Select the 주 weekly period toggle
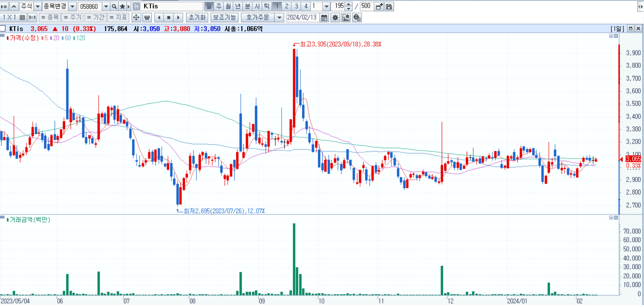Image resolution: width=644 pixels, height=305 pixels. click(x=219, y=7)
